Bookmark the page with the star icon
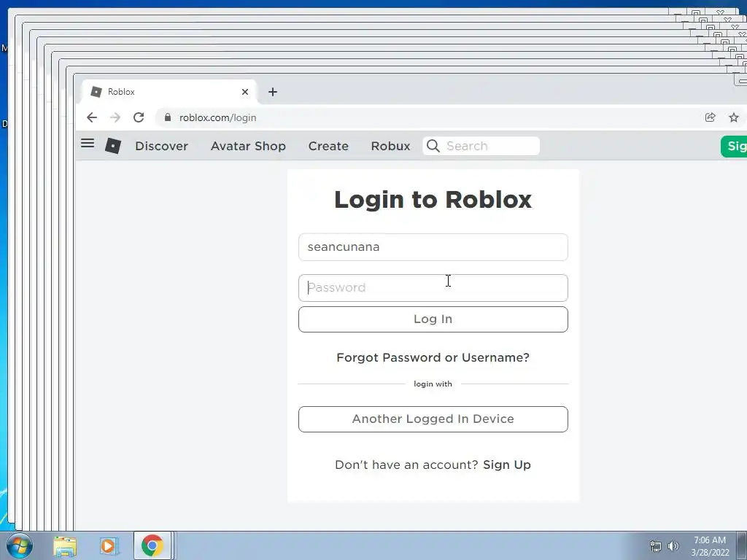Viewport: 747px width, 560px height. point(734,117)
